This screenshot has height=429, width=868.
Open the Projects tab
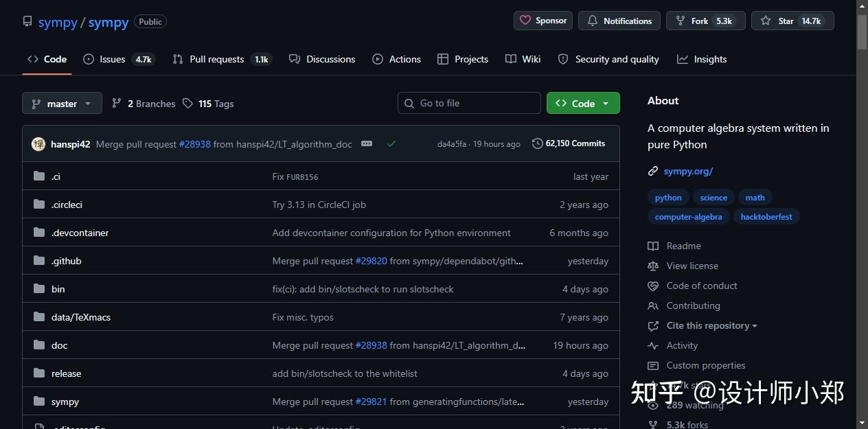tap(463, 59)
